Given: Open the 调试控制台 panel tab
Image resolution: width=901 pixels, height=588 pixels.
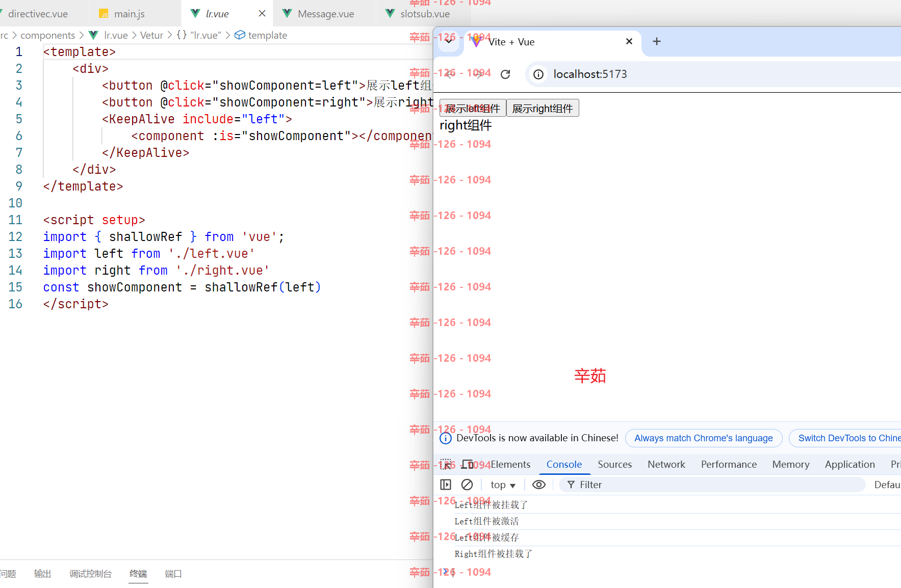Looking at the screenshot, I should coord(90,574).
